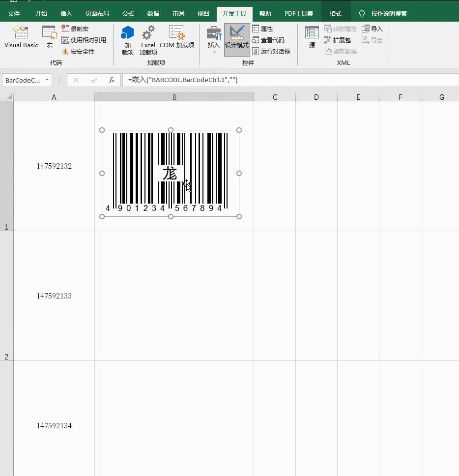This screenshot has height=476, width=459.
Task: Switch to the 开始 tab
Action: point(41,13)
